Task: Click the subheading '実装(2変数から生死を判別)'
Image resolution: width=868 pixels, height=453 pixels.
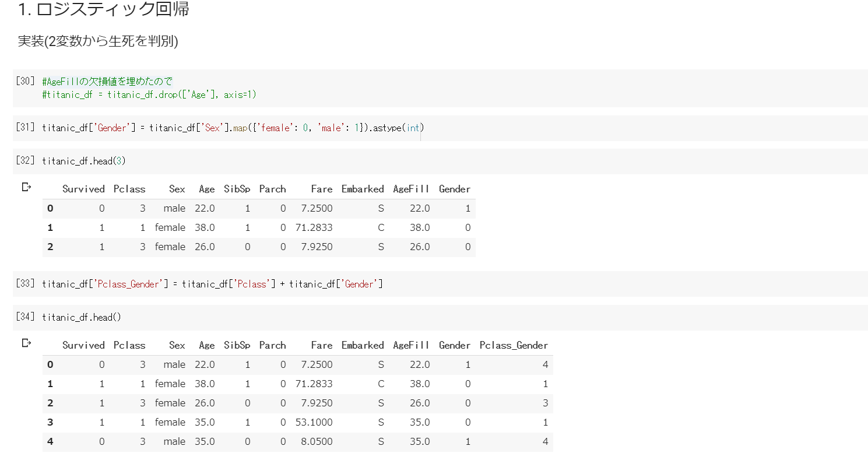Action: pos(98,41)
